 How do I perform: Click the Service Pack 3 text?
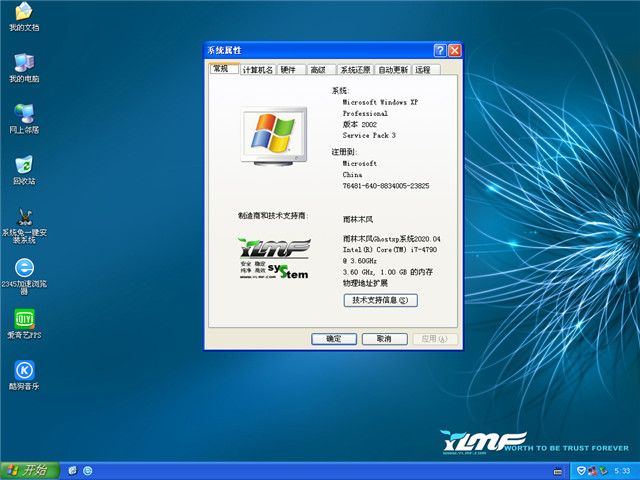(x=369, y=135)
